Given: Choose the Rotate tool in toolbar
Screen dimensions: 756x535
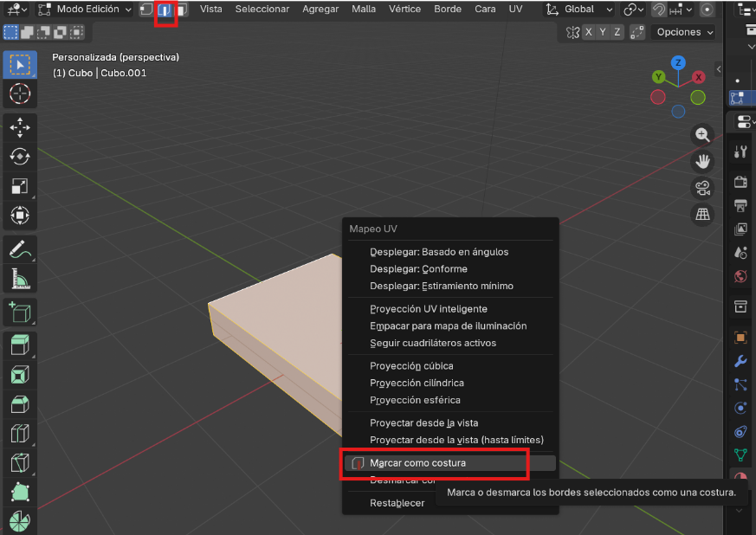Looking at the screenshot, I should pos(20,157).
